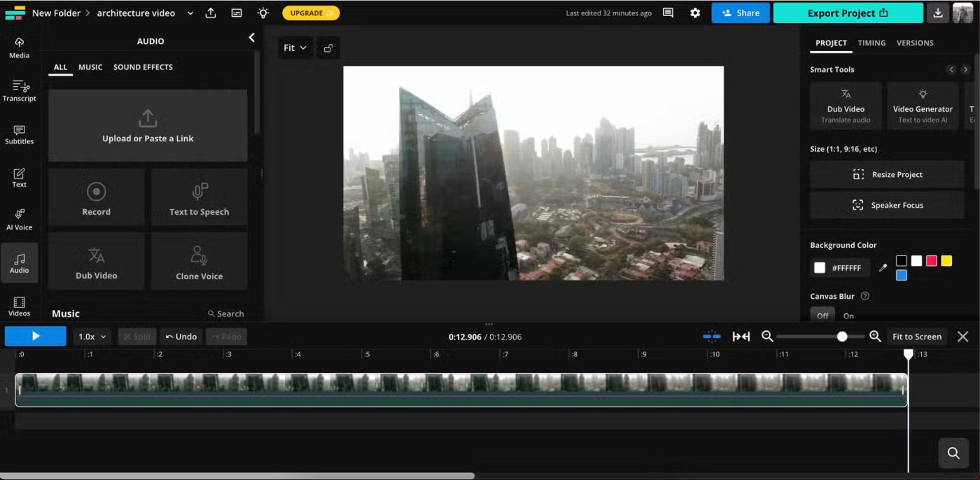Click the Export Project button
The image size is (980, 480).
click(x=847, y=13)
